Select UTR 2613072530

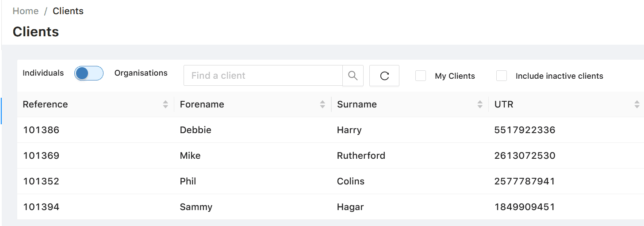(x=525, y=156)
